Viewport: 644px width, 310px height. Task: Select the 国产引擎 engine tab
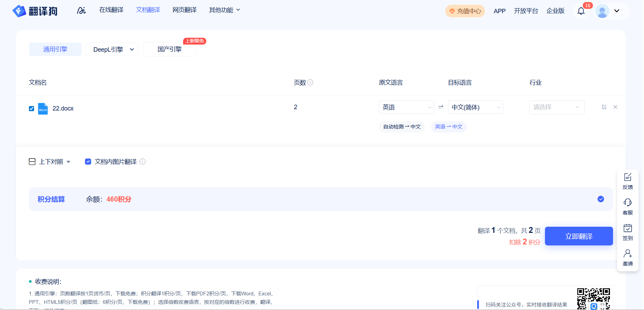coord(170,50)
